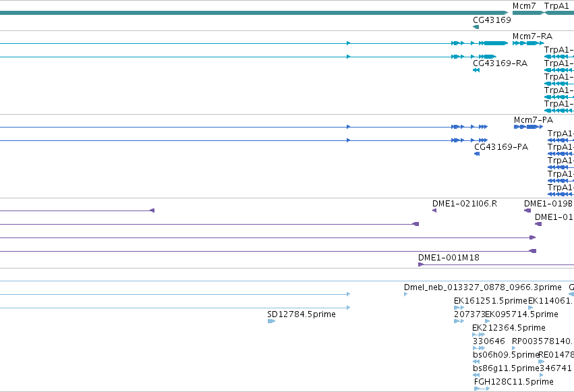Click the CG43169 gene label
The image size is (574, 392).
coord(492,20)
